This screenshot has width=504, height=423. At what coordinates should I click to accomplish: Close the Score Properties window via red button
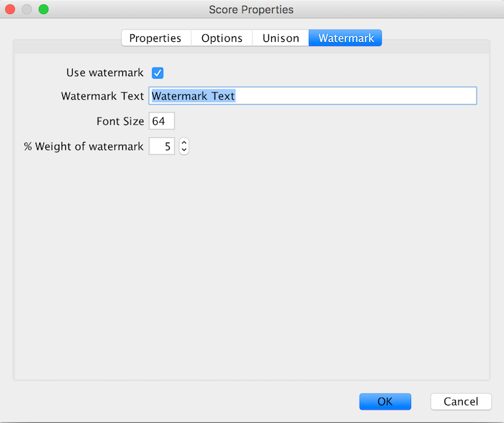click(10, 9)
